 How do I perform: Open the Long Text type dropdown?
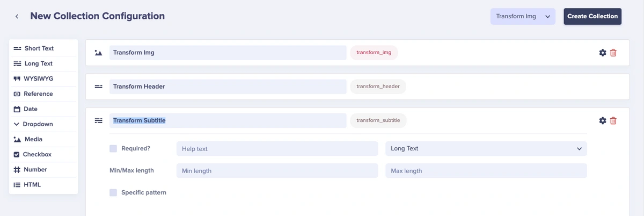486,148
